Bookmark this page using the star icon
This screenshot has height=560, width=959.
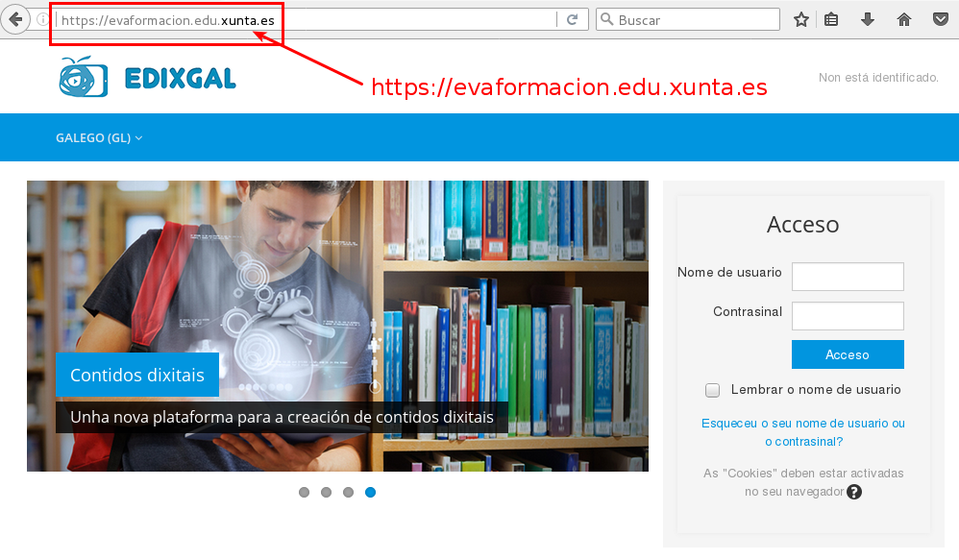tap(800, 18)
